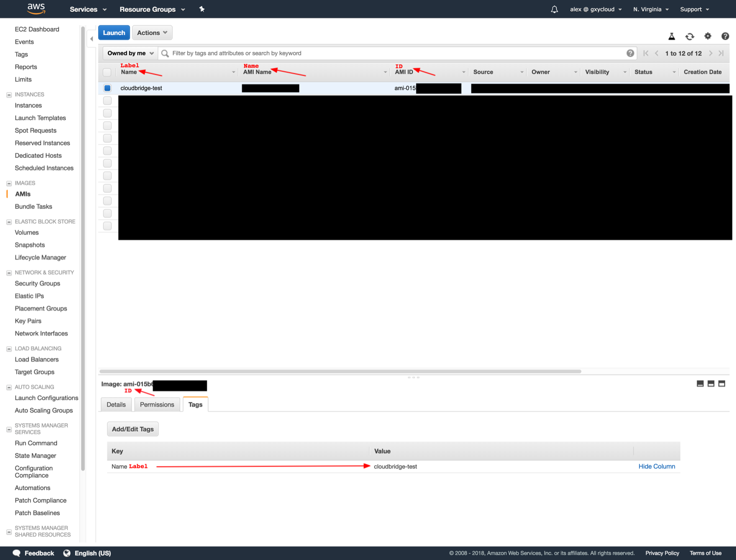The width and height of the screenshot is (736, 560).
Task: Open the EC2 Dashboard link
Action: point(37,29)
